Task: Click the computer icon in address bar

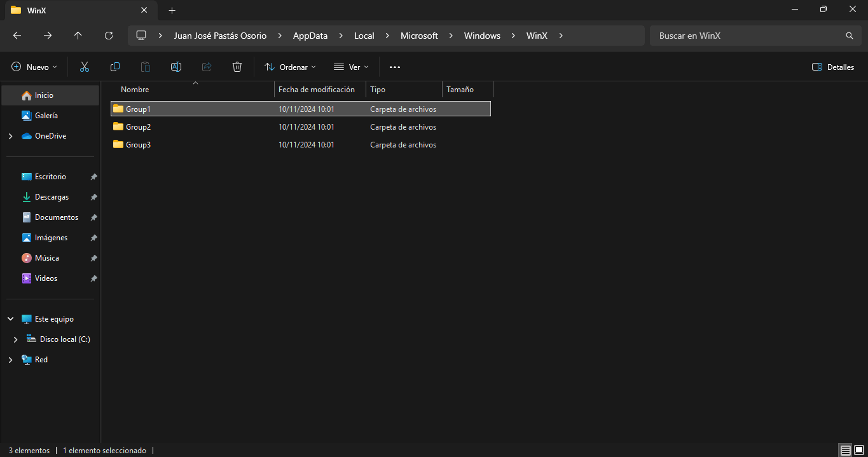Action: point(141,36)
